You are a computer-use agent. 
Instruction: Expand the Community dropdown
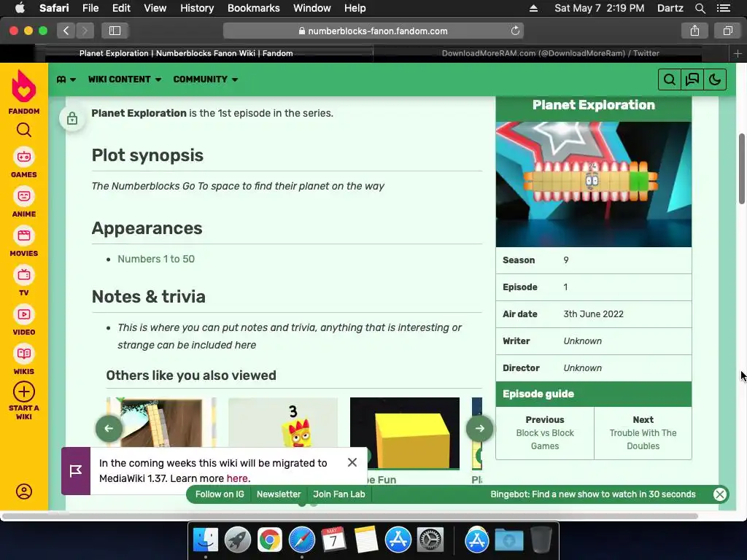coord(206,79)
